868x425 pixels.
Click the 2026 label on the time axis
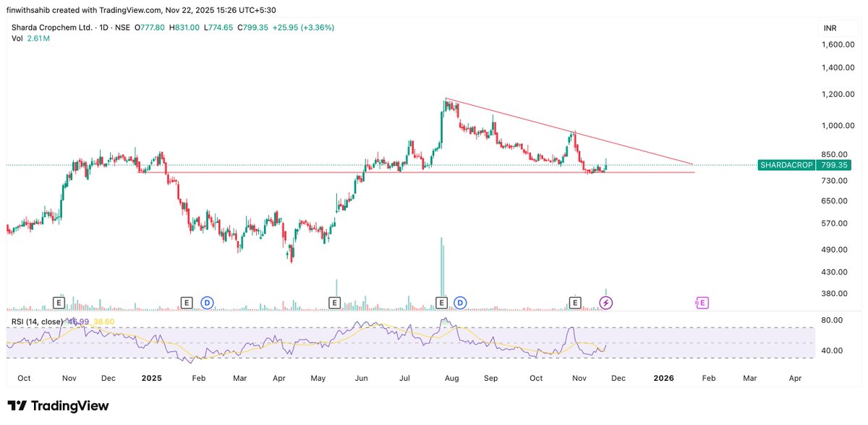point(663,378)
